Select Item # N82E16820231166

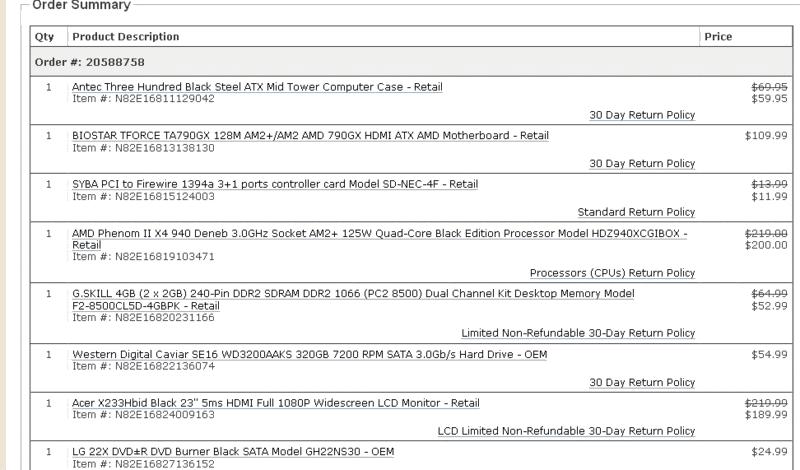click(x=143, y=317)
